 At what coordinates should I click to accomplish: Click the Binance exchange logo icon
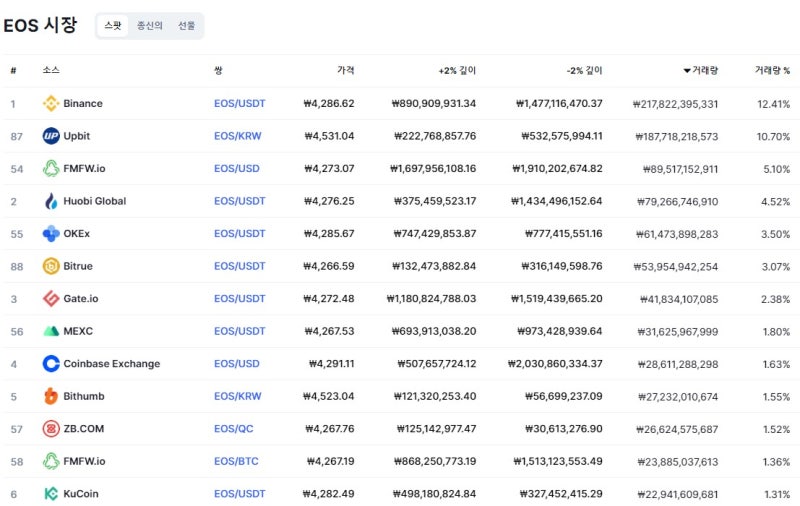click(x=51, y=104)
